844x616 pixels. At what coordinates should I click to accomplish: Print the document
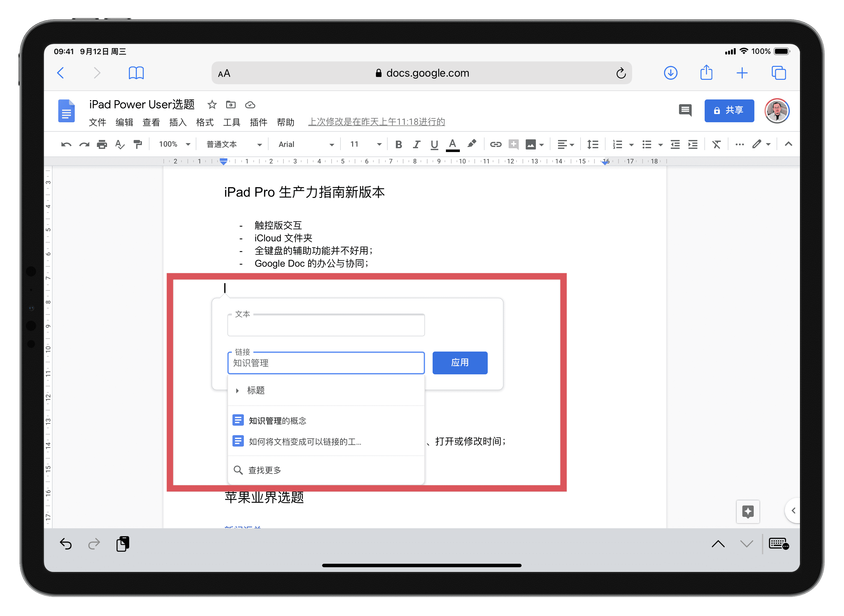pyautogui.click(x=102, y=144)
